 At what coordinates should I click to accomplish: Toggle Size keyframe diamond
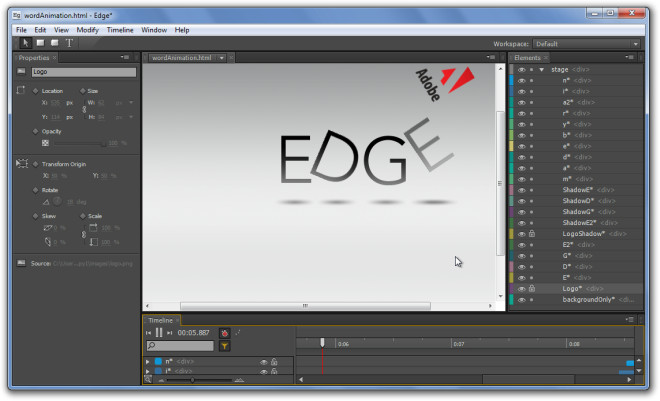pos(82,91)
